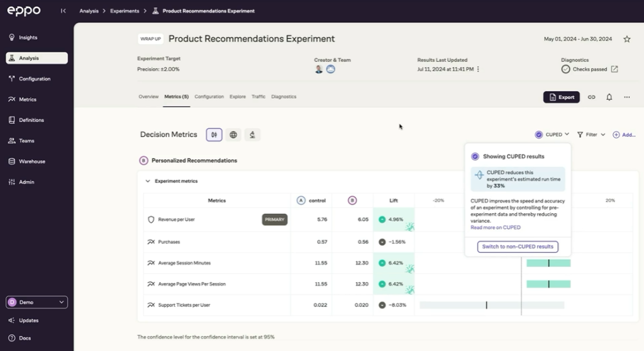644x351 pixels.
Task: Click the variant B column header
Action: (352, 201)
